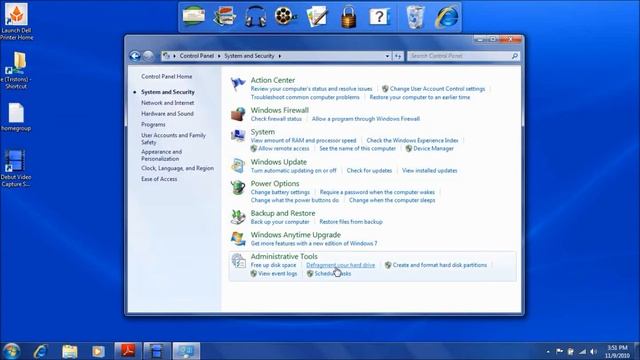
Task: Open the Windows Start button
Action: coord(11,351)
